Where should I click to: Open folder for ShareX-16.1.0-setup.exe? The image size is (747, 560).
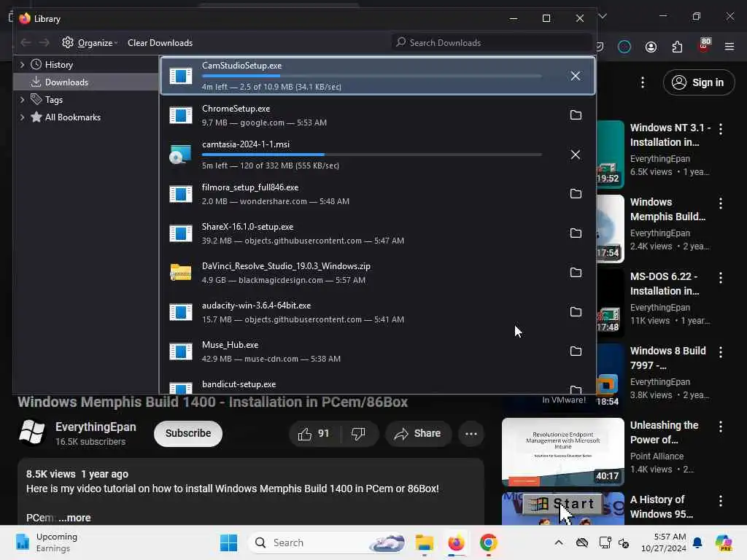pyautogui.click(x=576, y=233)
